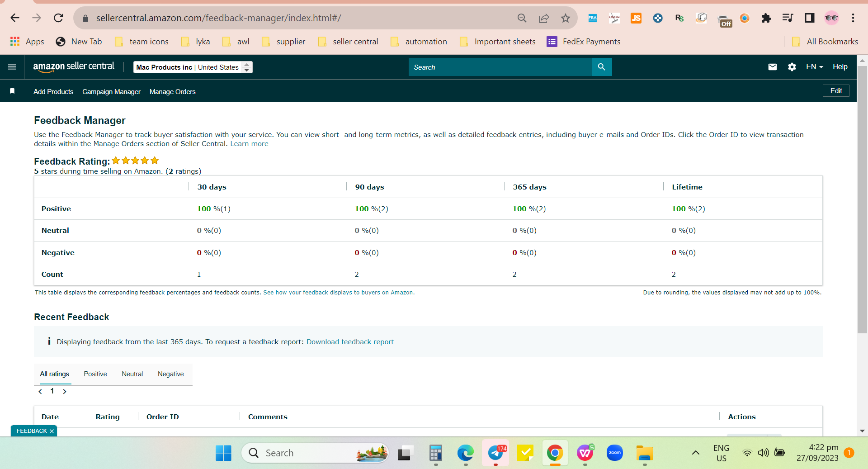
Task: Open the browser zoom magnifier icon
Action: click(522, 18)
